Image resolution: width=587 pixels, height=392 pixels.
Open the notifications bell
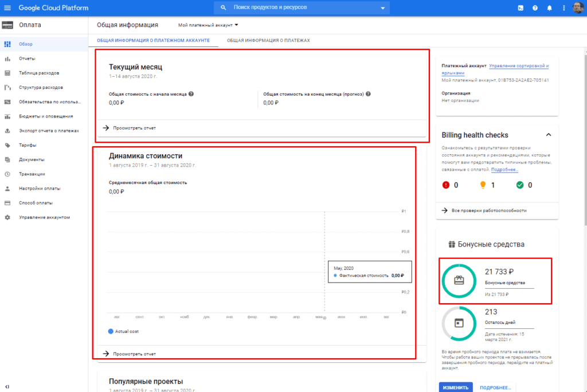[550, 8]
